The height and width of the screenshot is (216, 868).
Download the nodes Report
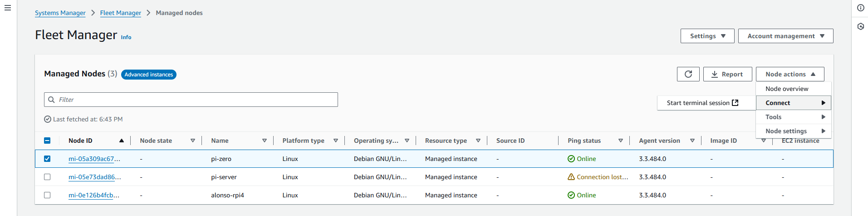pos(727,74)
